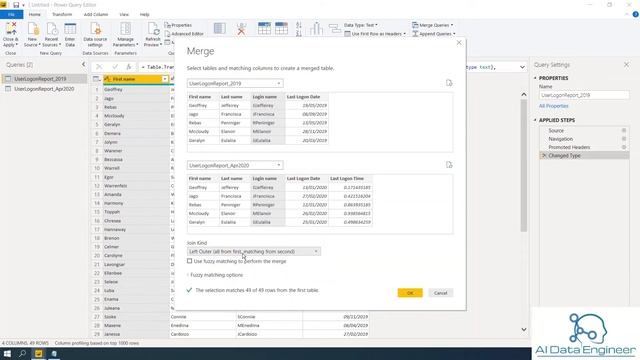Screen dimensions: 640x360
Task: Select the UserLogonReport_2019 query in Queries pane
Action: (x=44, y=79)
